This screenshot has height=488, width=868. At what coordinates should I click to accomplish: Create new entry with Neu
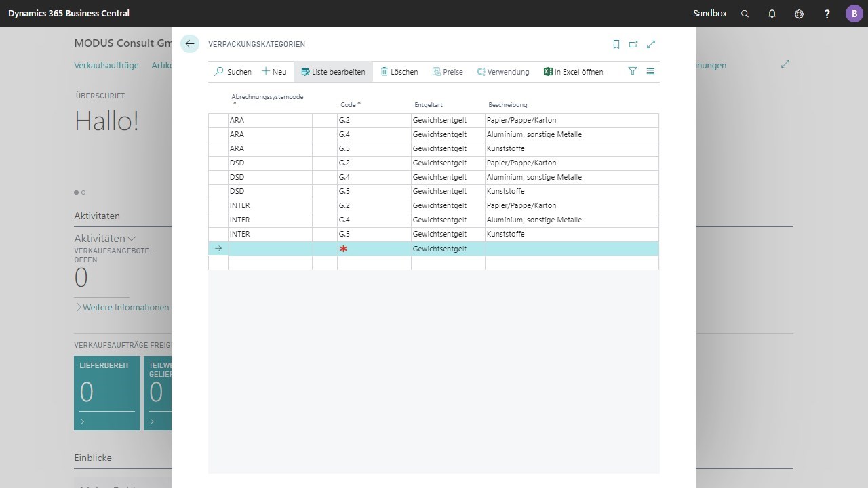(274, 72)
